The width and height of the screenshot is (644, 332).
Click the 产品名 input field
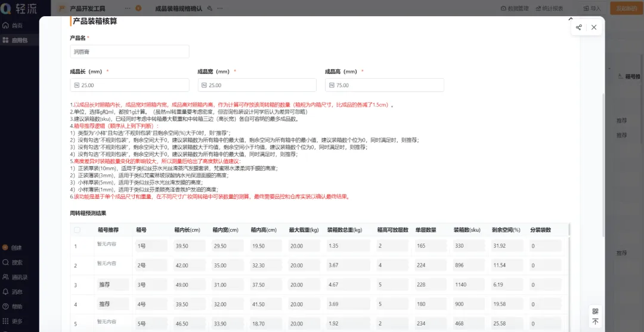click(129, 52)
